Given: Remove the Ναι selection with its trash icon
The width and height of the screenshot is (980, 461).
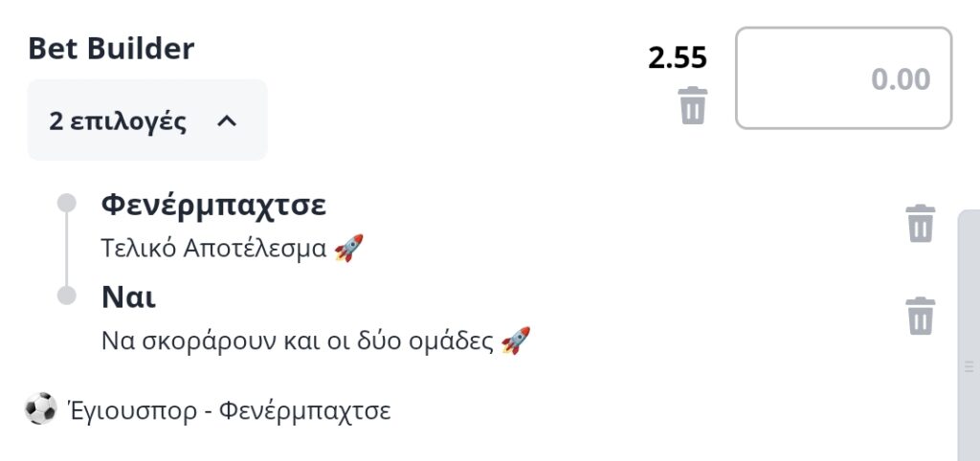Looking at the screenshot, I should coord(920,316).
